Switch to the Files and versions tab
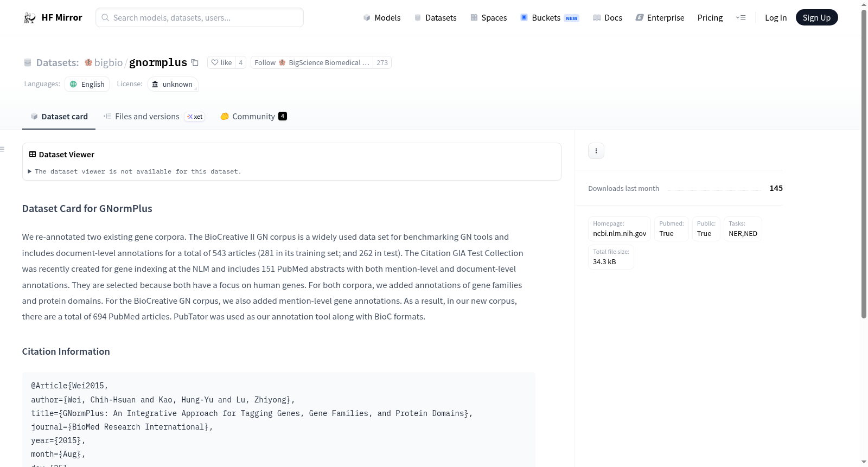This screenshot has width=868, height=467. (154, 117)
